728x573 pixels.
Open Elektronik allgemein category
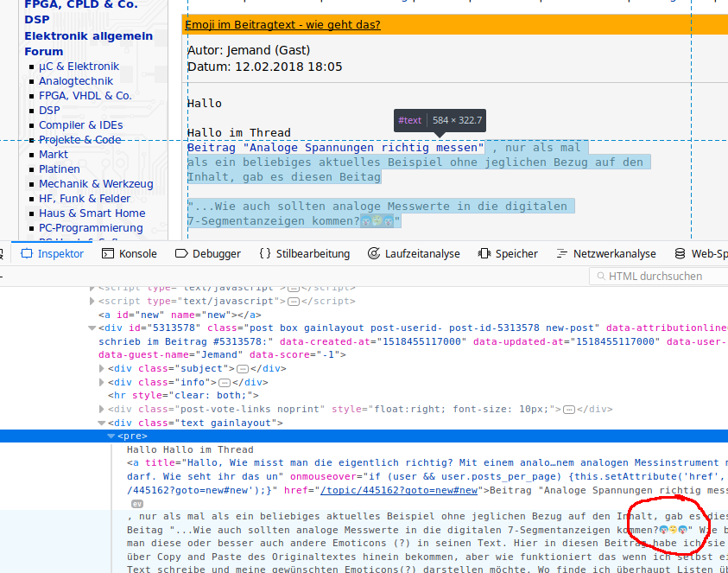[89, 35]
